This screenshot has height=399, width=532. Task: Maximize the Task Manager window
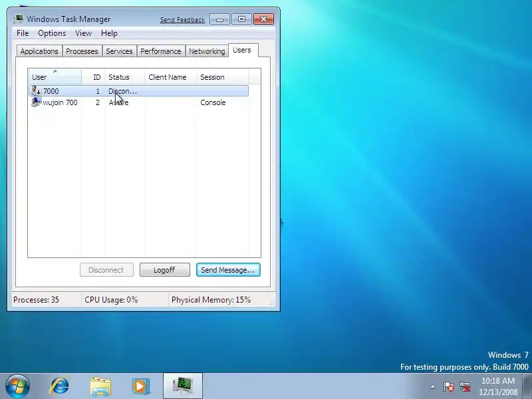[x=241, y=19]
